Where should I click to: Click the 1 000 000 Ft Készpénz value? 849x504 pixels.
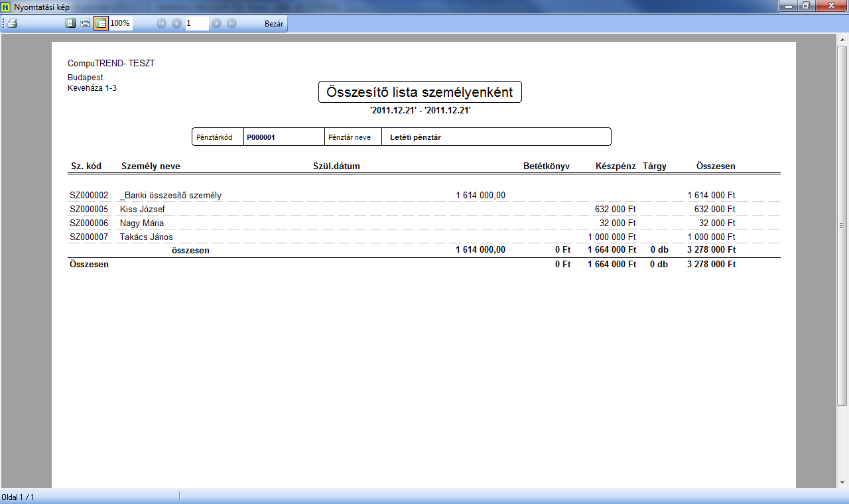[612, 237]
